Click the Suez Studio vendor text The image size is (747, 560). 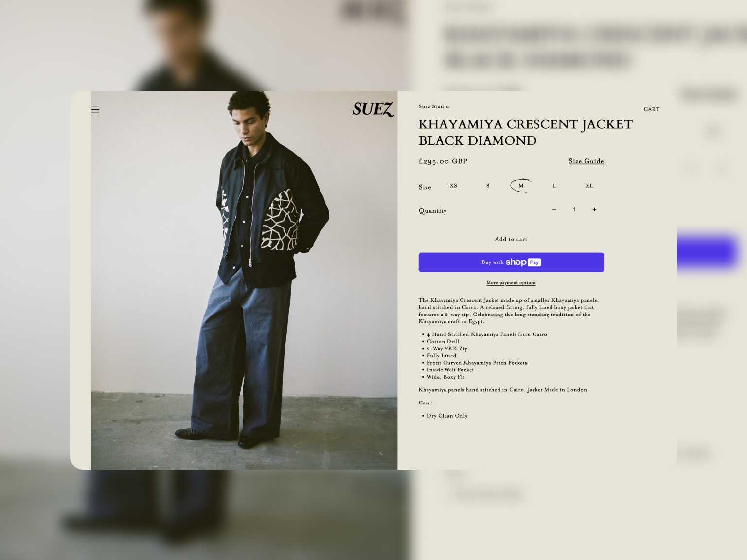434,106
